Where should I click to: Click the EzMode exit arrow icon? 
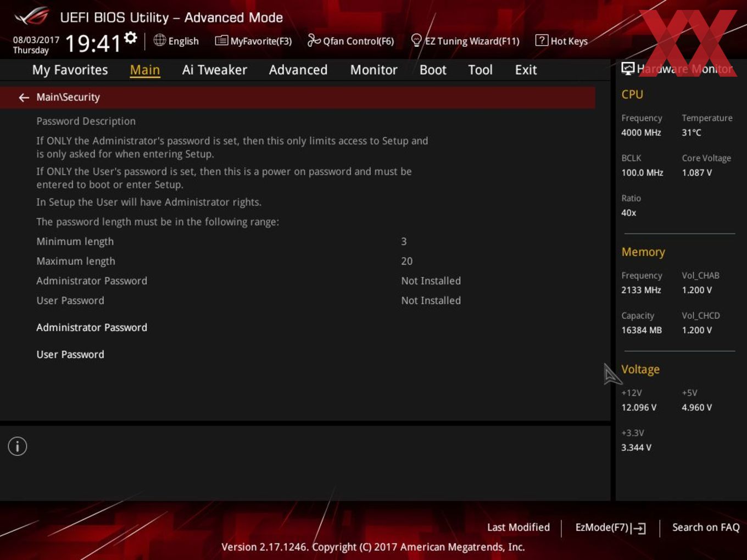tap(638, 528)
